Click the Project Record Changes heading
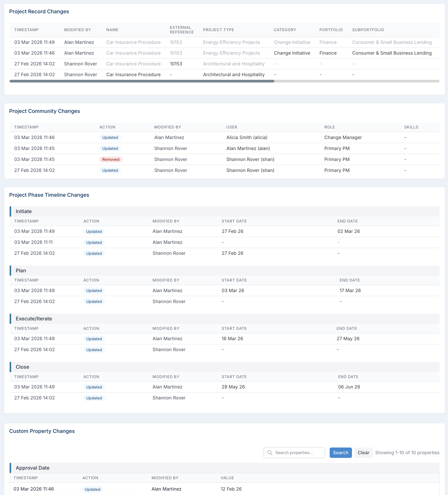The width and height of the screenshot is (448, 495). click(x=39, y=12)
